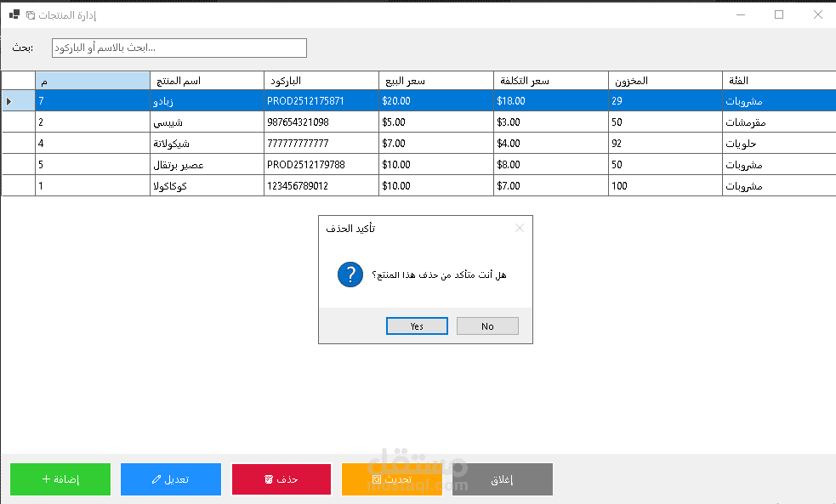This screenshot has width=836, height=504.
Task: Click the stock value 92
Action: [x=617, y=144]
